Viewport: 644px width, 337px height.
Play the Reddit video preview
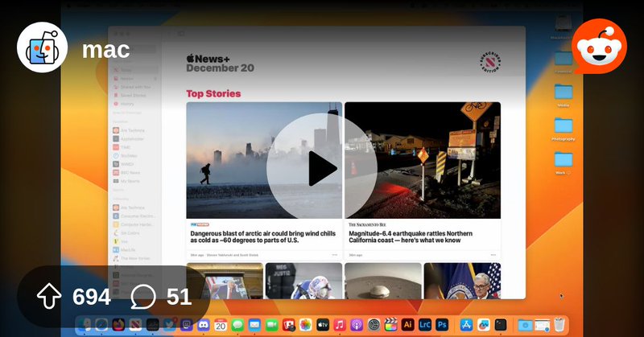[321, 168]
